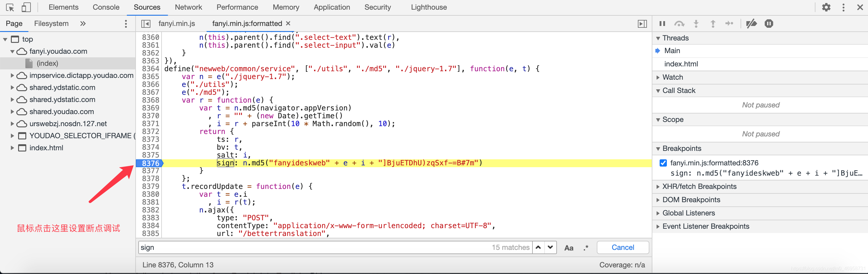Collapse the Call Stack section
The image size is (868, 274).
click(x=658, y=91)
